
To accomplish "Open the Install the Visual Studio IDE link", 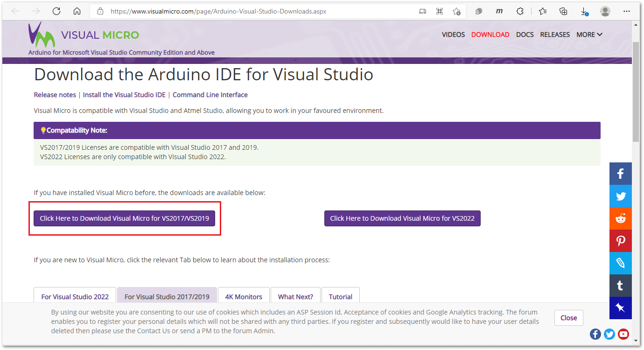I will (x=124, y=95).
